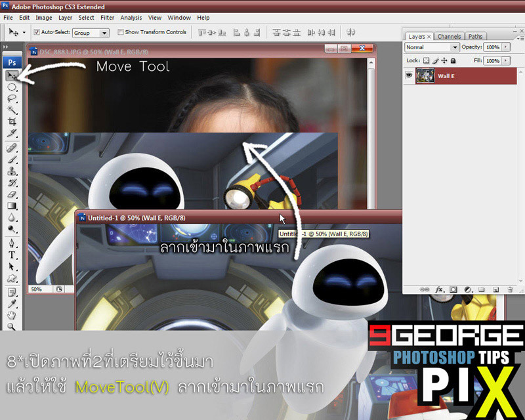Switch to the Paths tab
The image size is (525, 420).
[x=475, y=37]
